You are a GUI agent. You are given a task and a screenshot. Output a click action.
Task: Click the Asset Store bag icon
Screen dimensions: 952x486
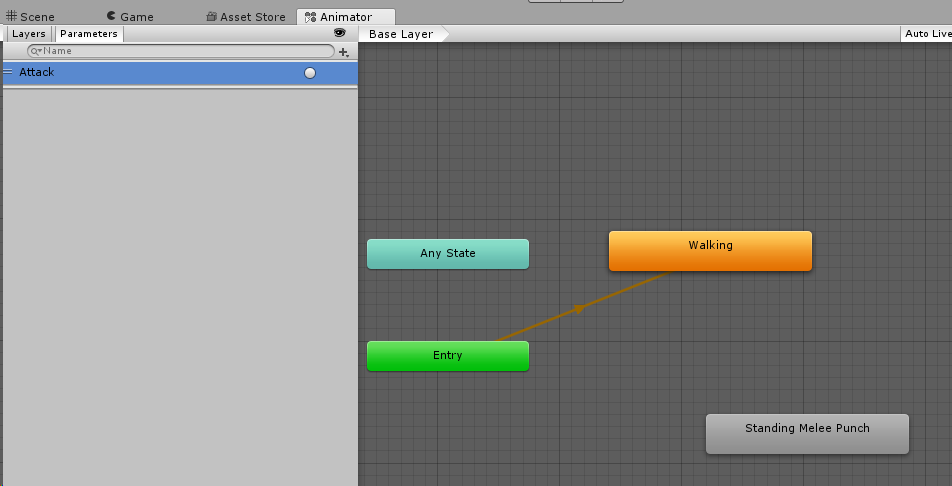point(211,16)
